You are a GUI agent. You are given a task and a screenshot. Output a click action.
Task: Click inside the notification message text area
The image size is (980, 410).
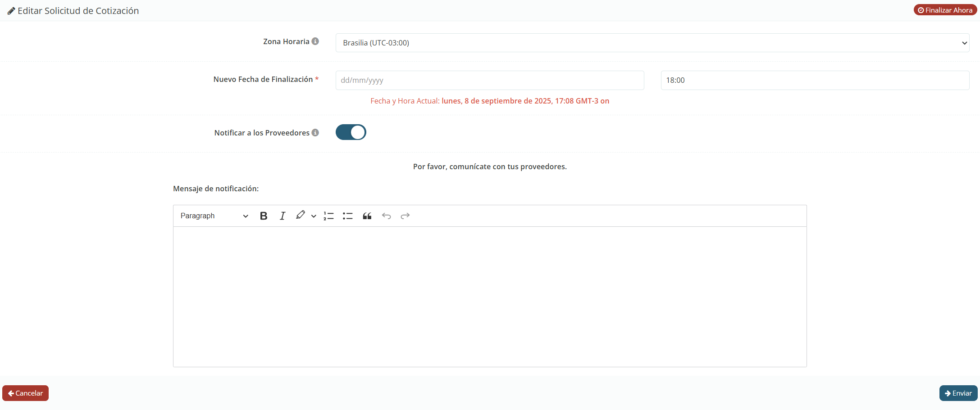point(490,296)
